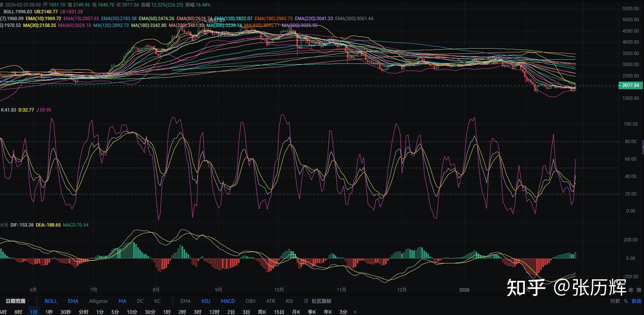Select the 1日 daily timeframe tab

point(33,312)
